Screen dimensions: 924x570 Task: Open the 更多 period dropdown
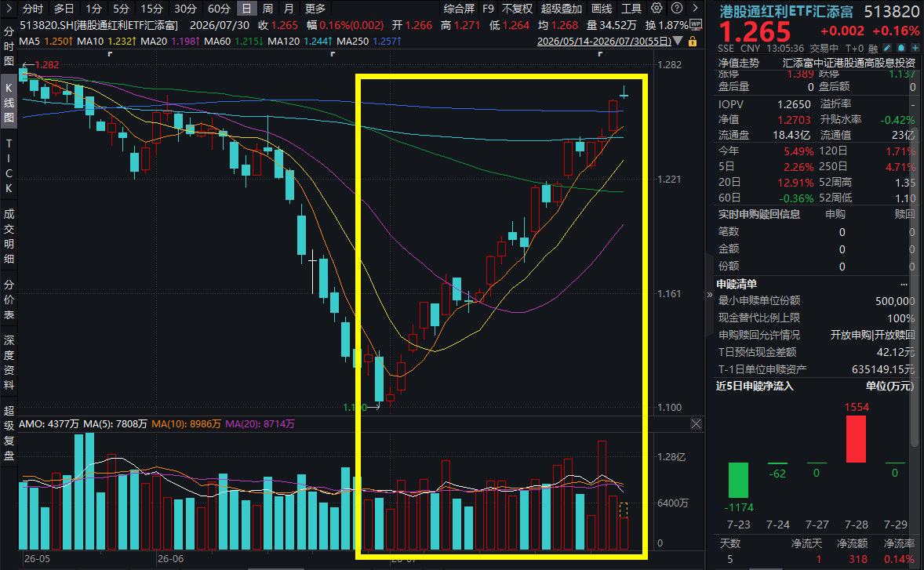(x=315, y=9)
